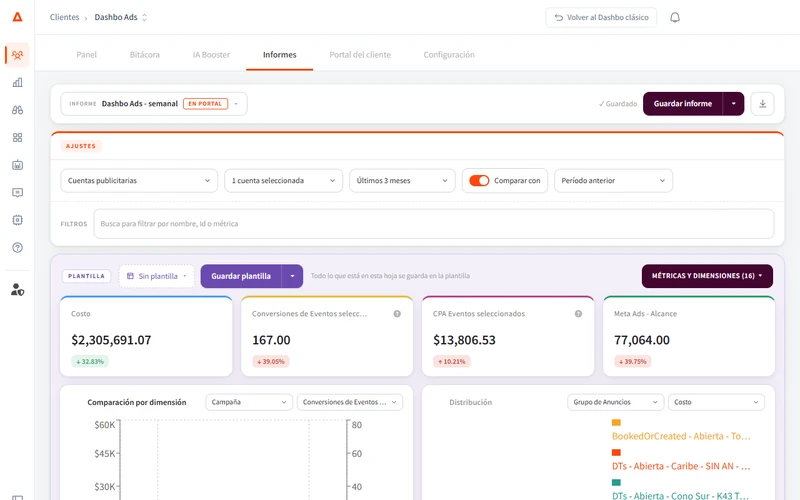Open the Grupo de Anuncios dropdown
Screen dimensions: 800x500
point(615,402)
